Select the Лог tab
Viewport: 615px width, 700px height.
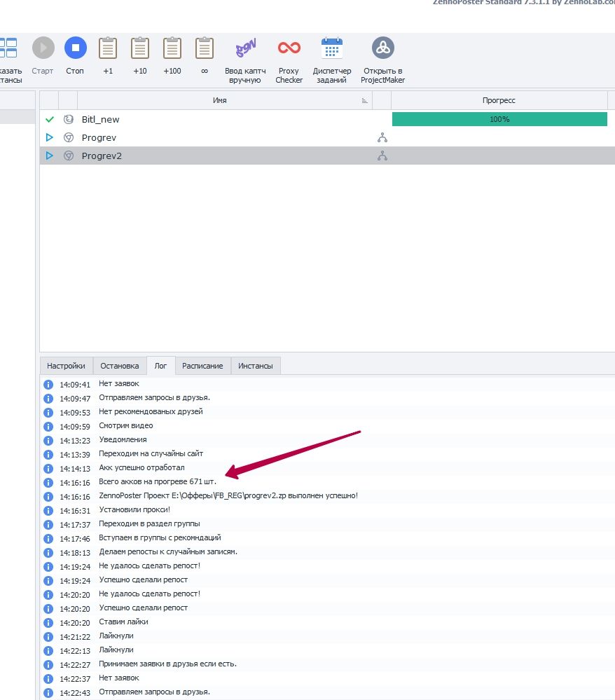[160, 366]
